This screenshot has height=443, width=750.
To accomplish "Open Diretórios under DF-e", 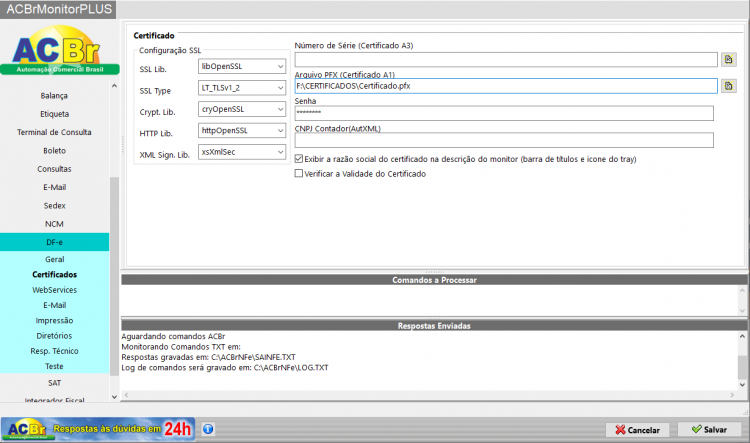I will pyautogui.click(x=54, y=336).
